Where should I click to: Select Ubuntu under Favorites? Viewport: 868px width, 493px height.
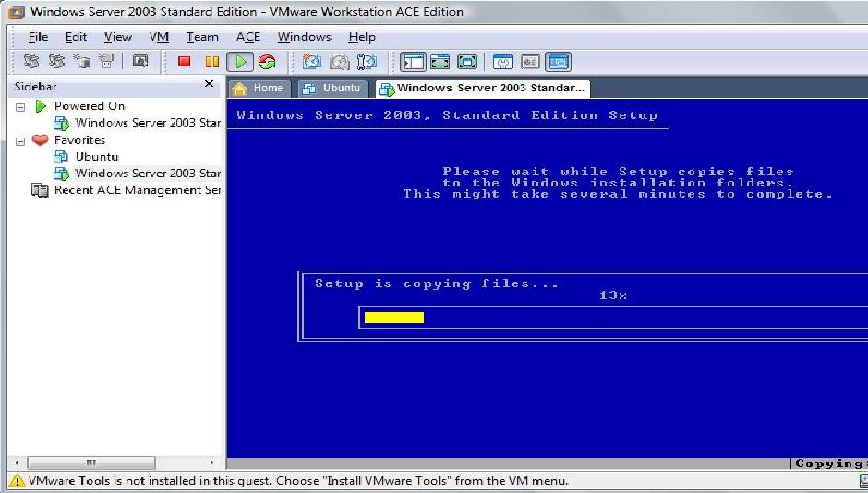point(97,157)
